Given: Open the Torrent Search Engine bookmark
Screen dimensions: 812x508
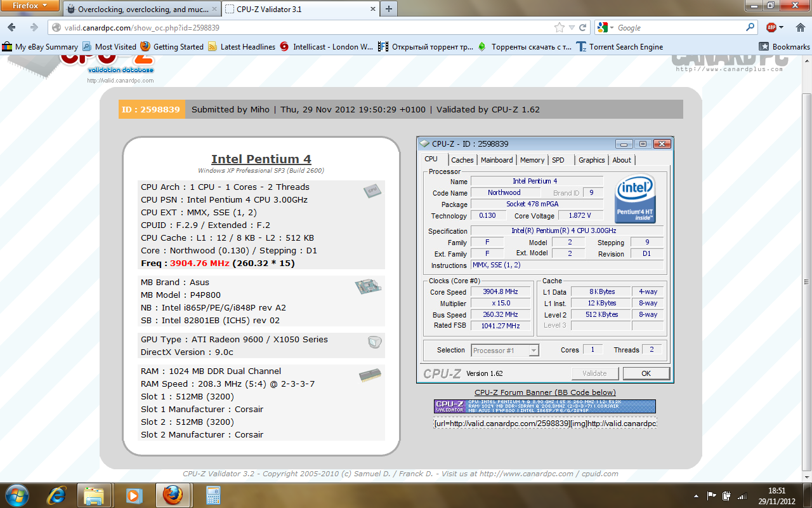Looking at the screenshot, I should coord(619,47).
